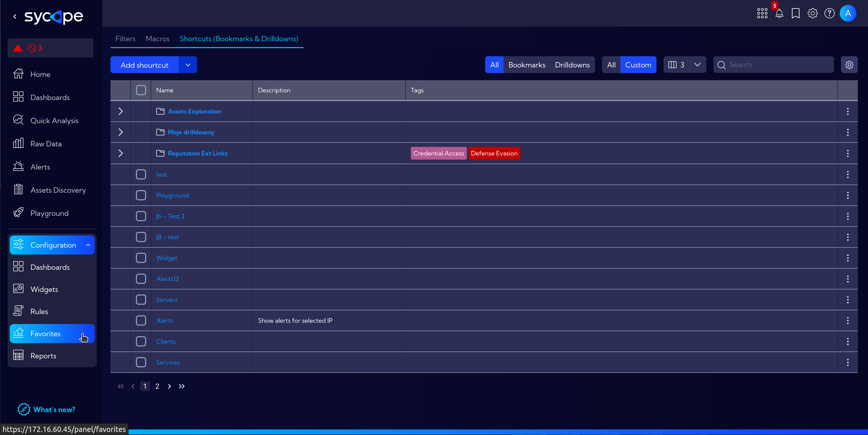Expand the Moje drilldowny folder
The width and height of the screenshot is (868, 435).
[x=120, y=132]
